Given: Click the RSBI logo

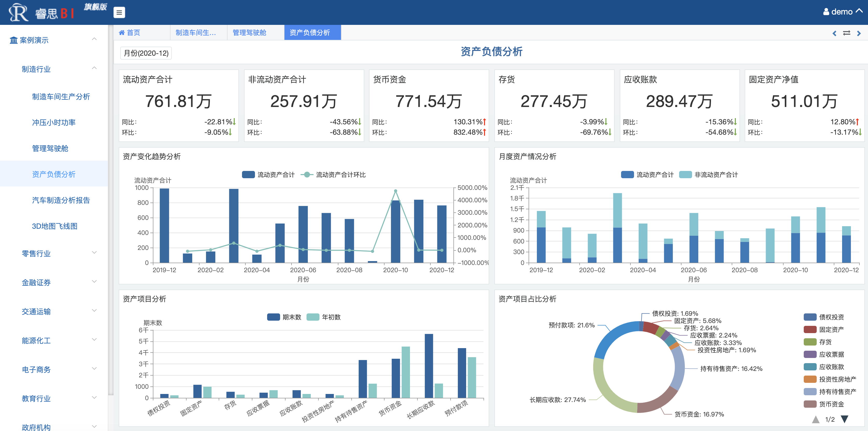Looking at the screenshot, I should pos(42,12).
